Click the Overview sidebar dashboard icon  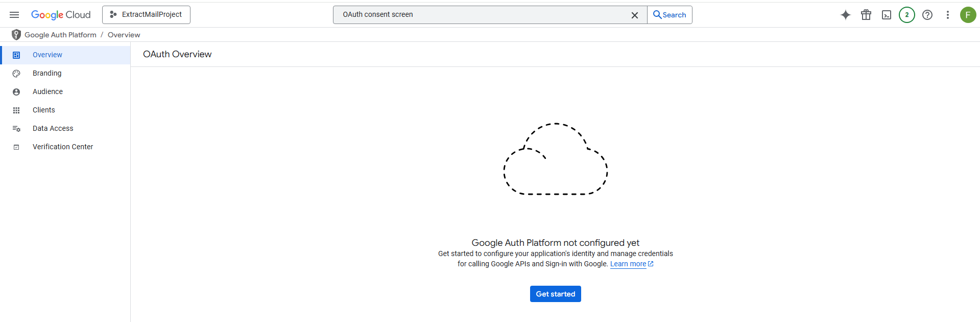point(16,55)
